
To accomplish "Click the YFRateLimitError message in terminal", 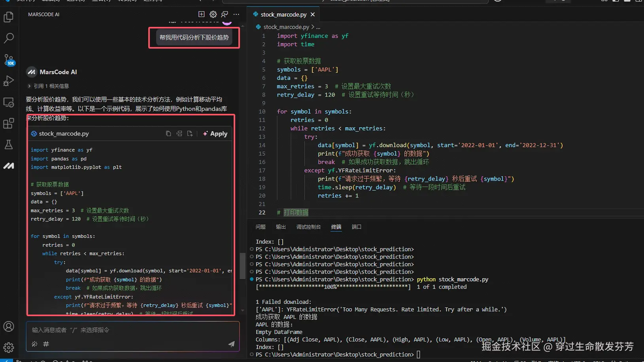I will [x=381, y=309].
